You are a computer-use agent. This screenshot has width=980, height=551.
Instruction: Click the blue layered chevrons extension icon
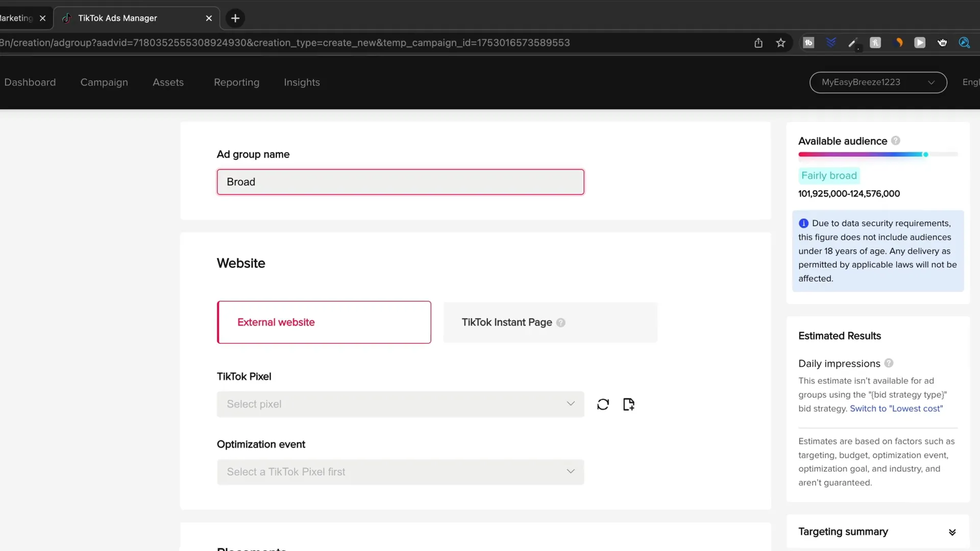831,43
